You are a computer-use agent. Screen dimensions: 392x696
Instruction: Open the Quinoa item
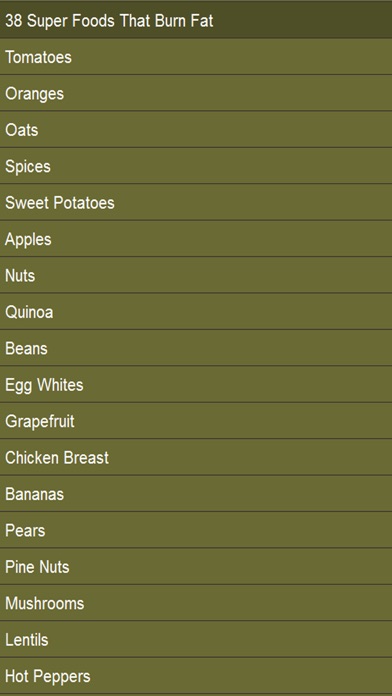(x=196, y=312)
